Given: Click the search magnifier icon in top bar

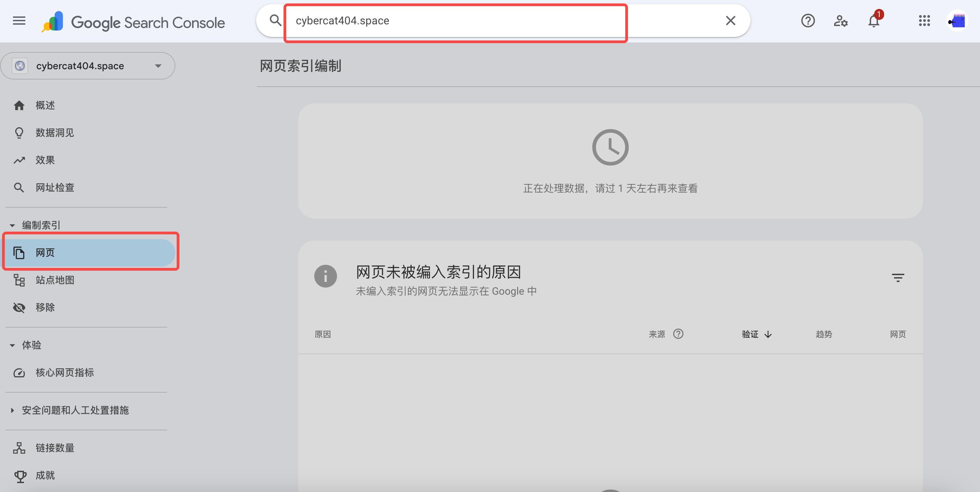Looking at the screenshot, I should (x=275, y=21).
